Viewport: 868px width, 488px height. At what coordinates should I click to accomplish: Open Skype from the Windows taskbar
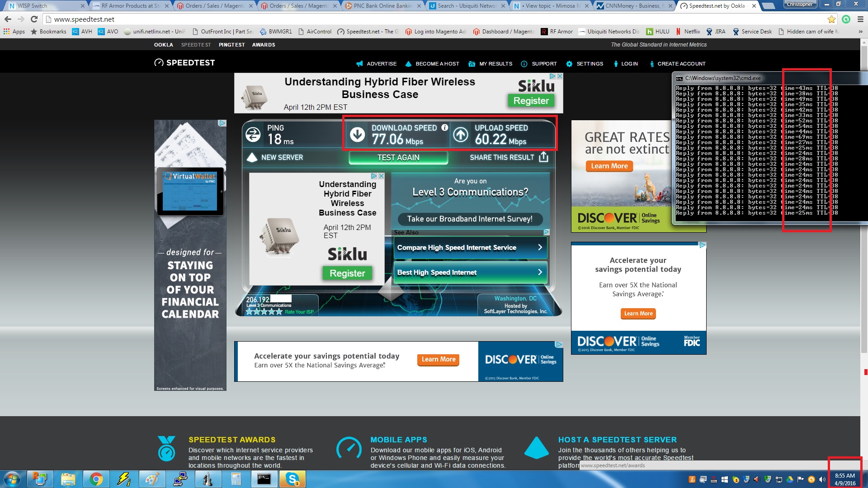[292, 479]
